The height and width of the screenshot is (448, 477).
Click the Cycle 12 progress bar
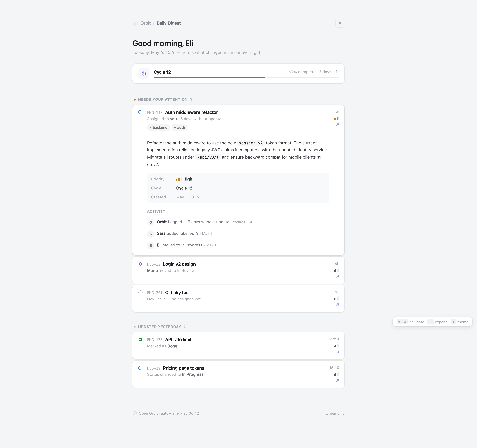[x=246, y=78]
